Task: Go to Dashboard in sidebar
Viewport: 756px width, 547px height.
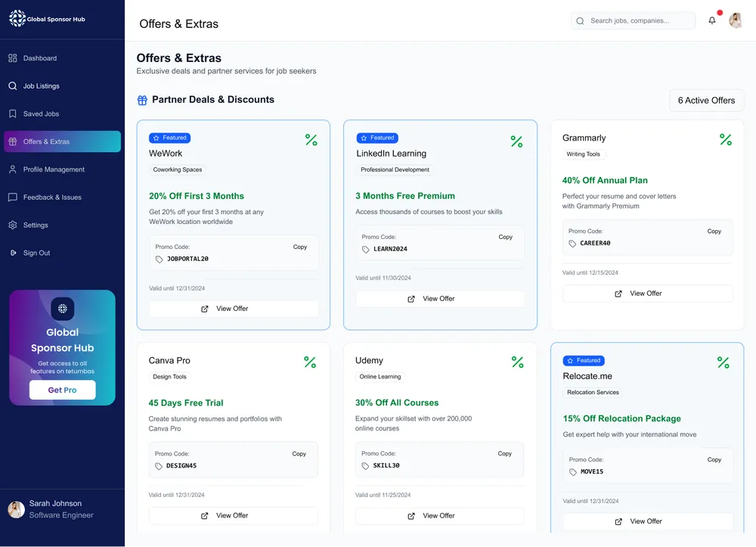Action: coord(62,58)
